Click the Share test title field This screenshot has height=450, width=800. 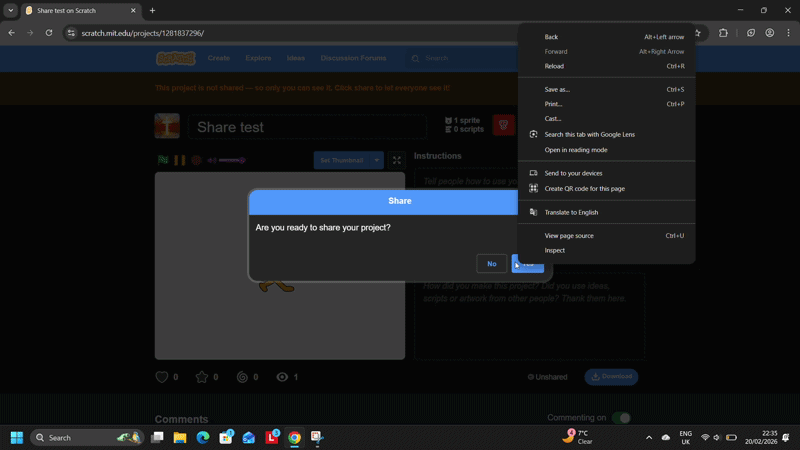(307, 127)
